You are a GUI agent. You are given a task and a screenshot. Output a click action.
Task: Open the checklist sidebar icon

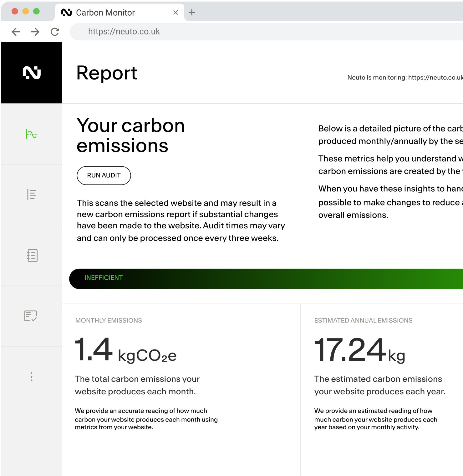click(31, 316)
